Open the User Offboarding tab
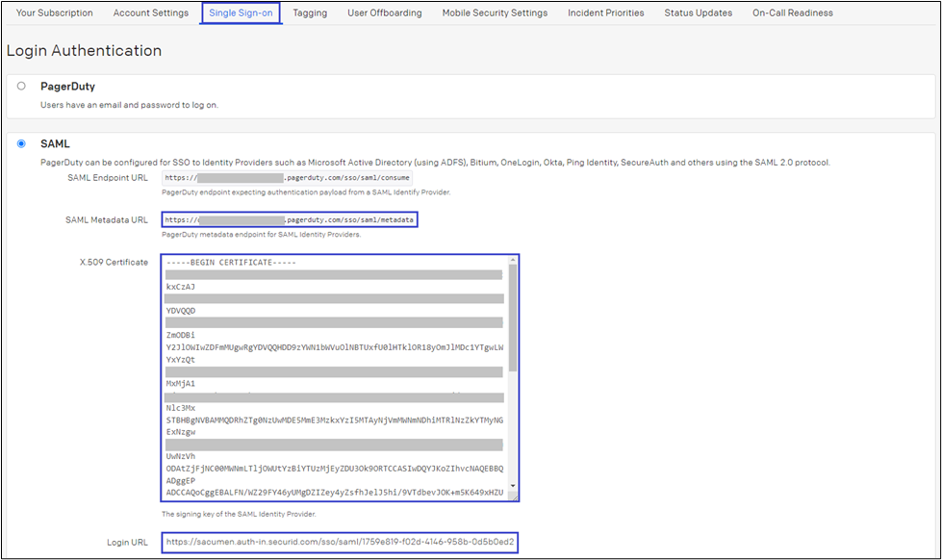Screen dimensions: 942x560 (384, 13)
